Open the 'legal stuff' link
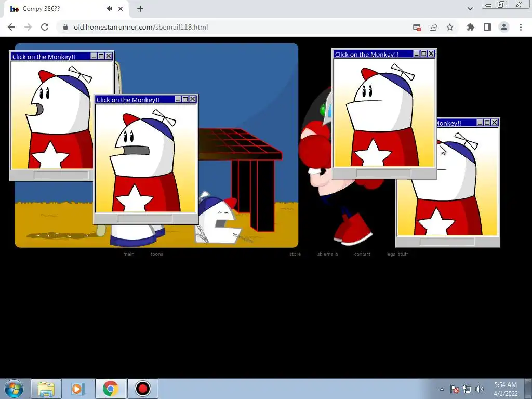 (x=397, y=254)
